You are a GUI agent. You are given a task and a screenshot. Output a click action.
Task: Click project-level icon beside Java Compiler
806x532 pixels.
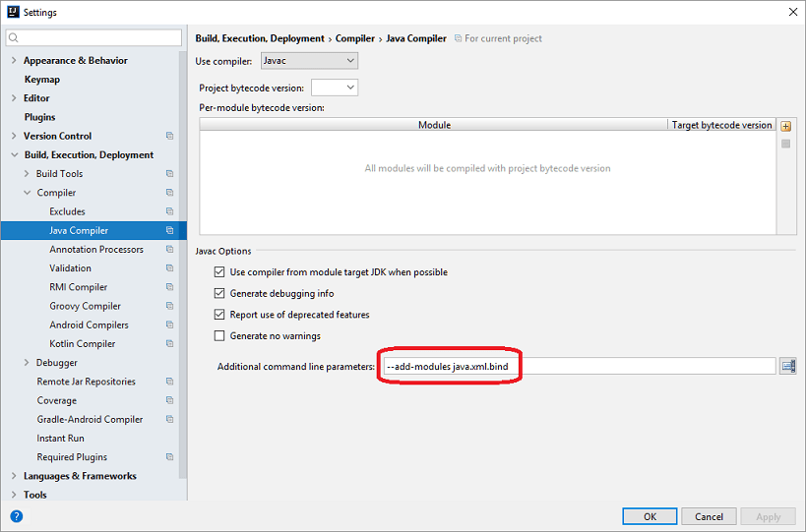coord(169,230)
